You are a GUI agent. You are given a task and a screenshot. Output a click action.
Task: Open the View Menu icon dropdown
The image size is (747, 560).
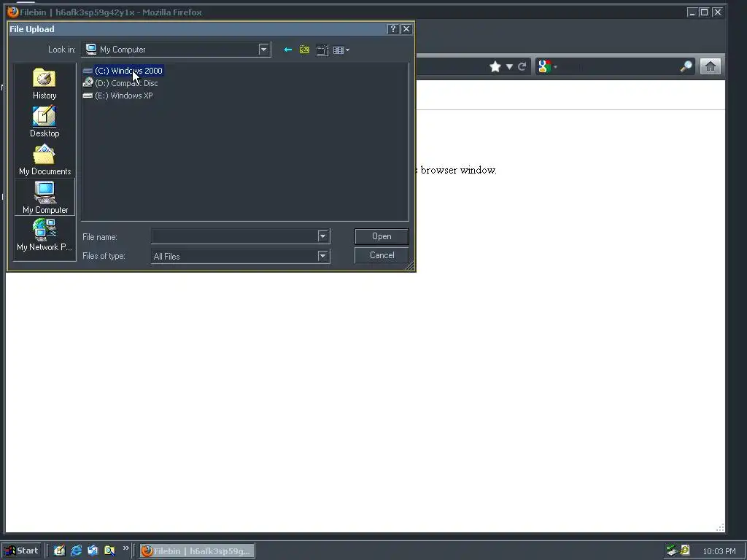341,50
